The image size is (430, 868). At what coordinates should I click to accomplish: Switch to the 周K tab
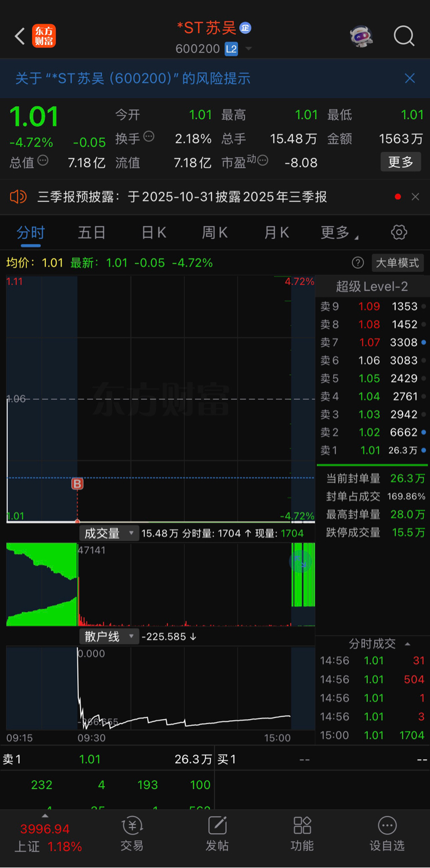point(215,232)
